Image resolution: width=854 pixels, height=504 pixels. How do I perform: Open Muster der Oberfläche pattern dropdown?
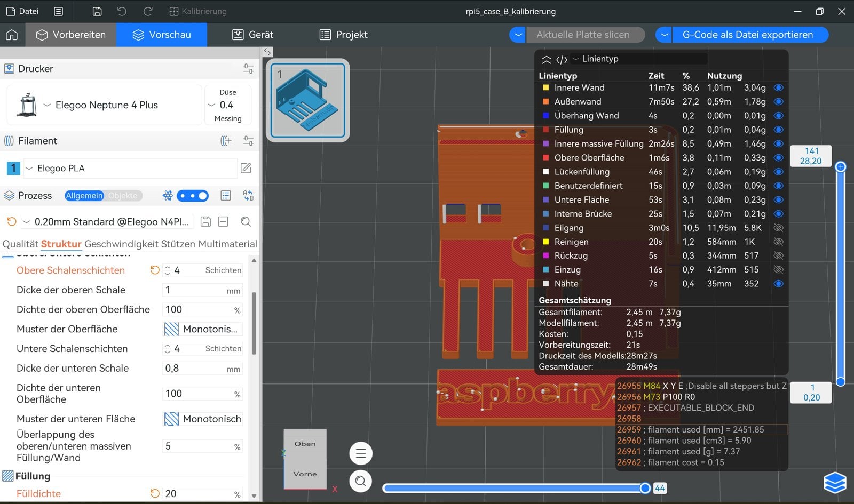tap(203, 329)
